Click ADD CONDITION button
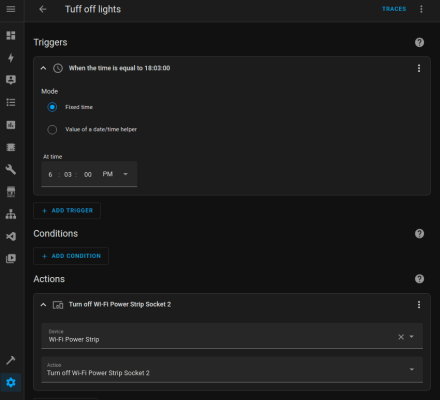This screenshot has width=440, height=400. tap(71, 256)
